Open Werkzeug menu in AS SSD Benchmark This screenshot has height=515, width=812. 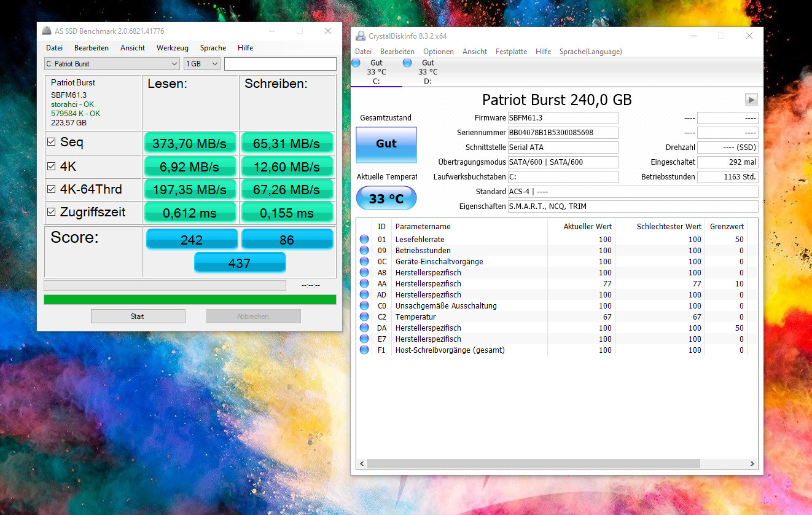[173, 48]
